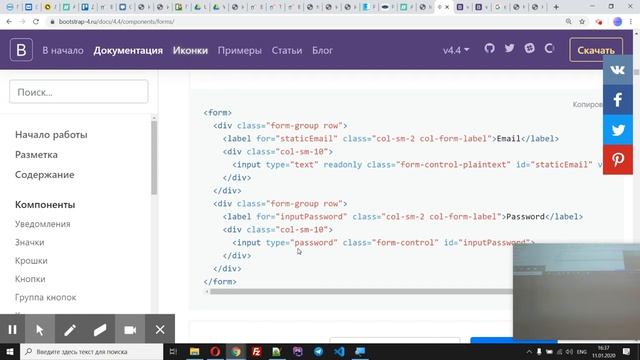The image size is (640, 360).
Task: Open the ENG language indicator in tray
Action: [x=582, y=351]
